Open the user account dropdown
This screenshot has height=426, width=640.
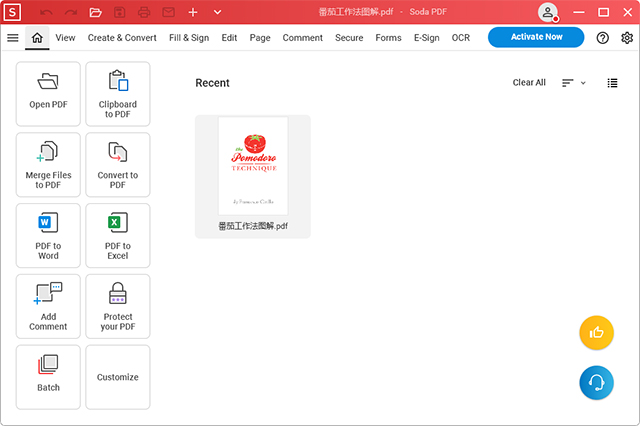click(550, 12)
